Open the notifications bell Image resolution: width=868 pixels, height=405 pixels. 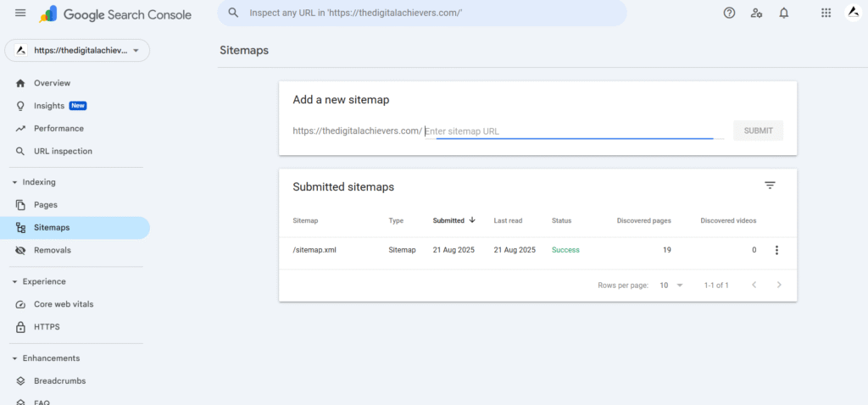pyautogui.click(x=784, y=13)
